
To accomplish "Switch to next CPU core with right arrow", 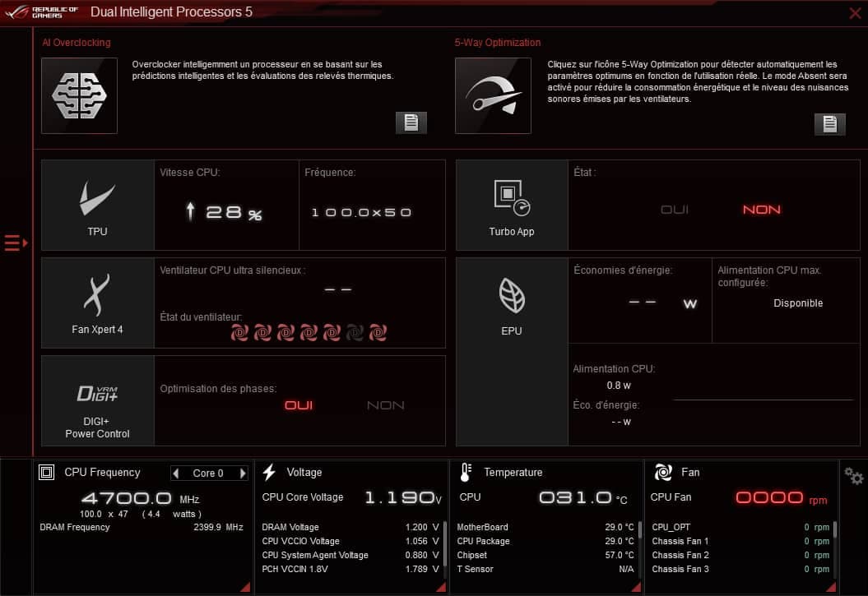I will 243,474.
